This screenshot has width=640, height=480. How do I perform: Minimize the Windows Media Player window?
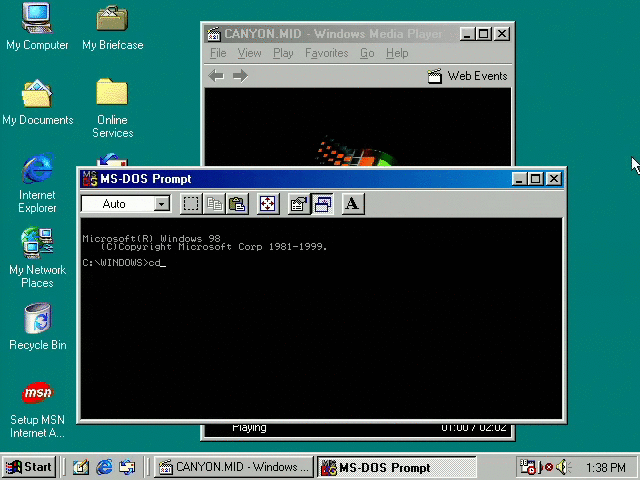pyautogui.click(x=467, y=34)
